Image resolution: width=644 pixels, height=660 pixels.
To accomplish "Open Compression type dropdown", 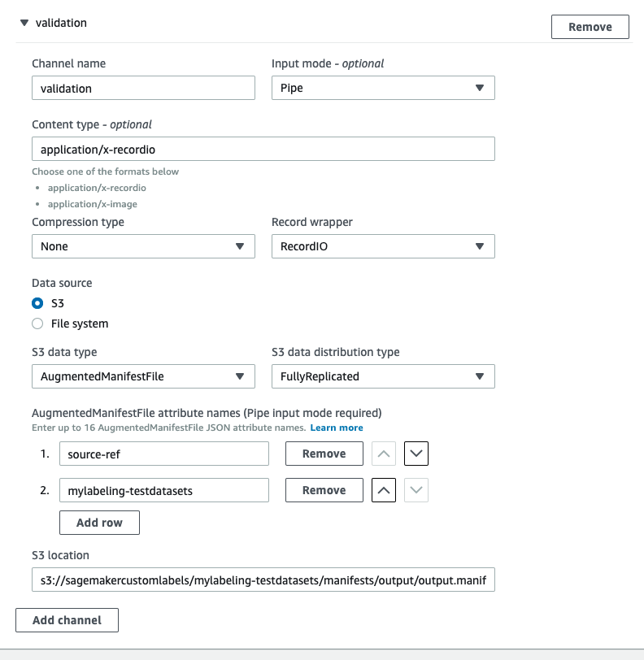I will click(143, 246).
